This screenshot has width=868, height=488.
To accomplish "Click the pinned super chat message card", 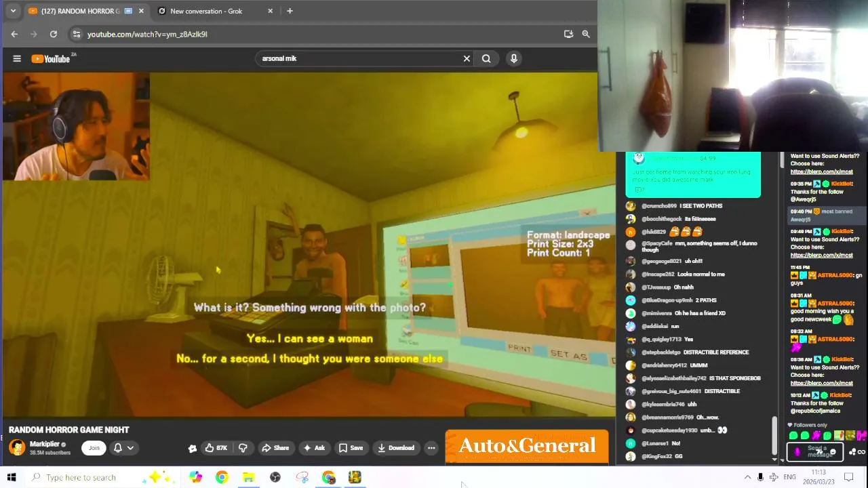I will (x=693, y=174).
